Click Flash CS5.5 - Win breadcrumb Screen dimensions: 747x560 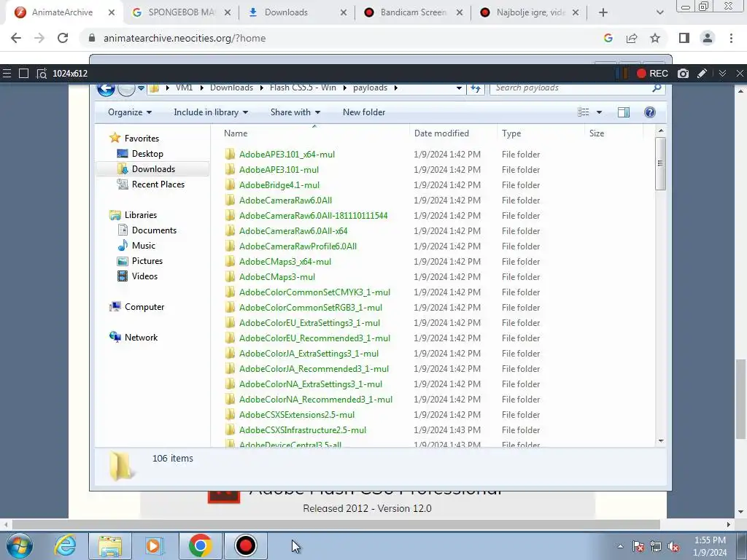click(x=303, y=87)
